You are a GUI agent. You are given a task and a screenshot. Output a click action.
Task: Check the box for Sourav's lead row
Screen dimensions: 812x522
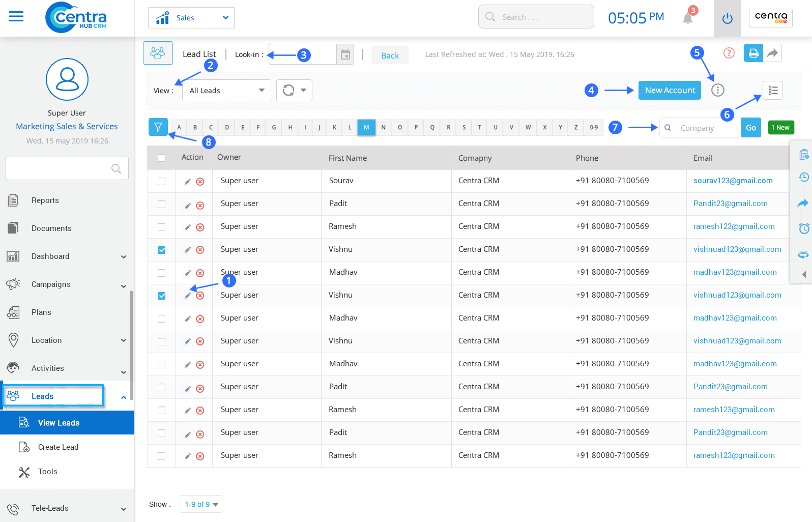161,181
